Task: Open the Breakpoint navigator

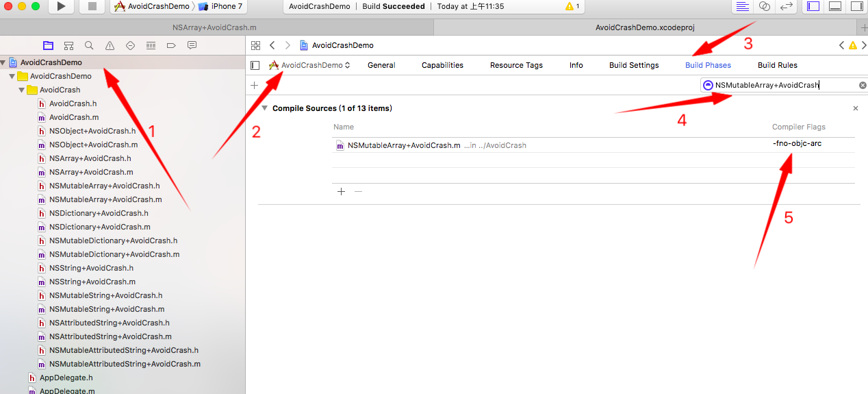Action: 171,45
